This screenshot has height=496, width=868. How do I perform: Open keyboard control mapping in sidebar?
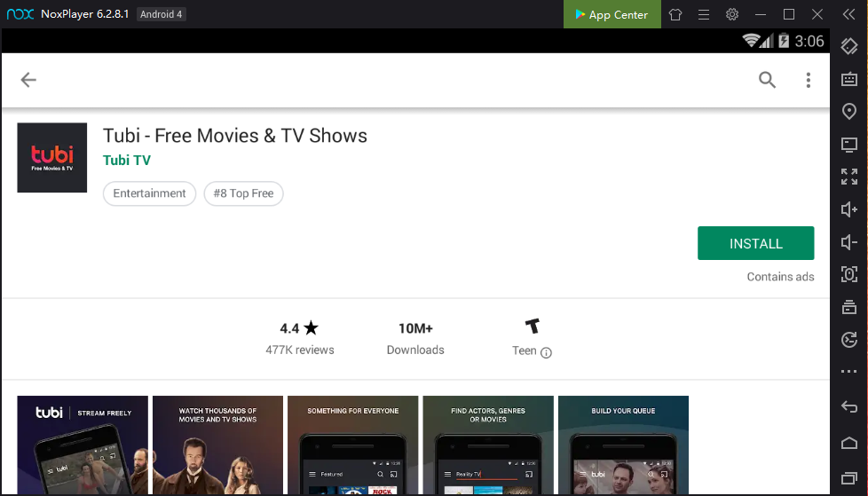[x=848, y=80]
